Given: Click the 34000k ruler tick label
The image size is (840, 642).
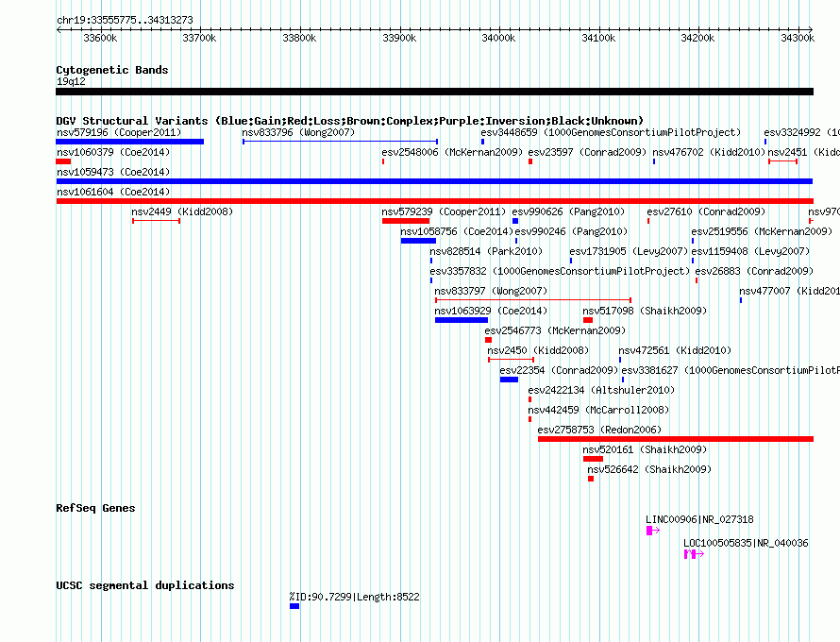Looking at the screenshot, I should [498, 38].
